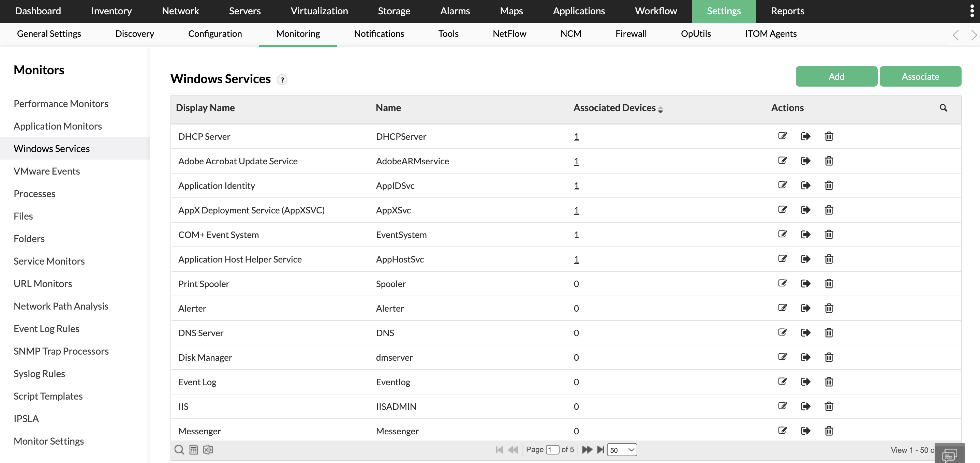Open the Alarms menu

pyautogui.click(x=455, y=11)
